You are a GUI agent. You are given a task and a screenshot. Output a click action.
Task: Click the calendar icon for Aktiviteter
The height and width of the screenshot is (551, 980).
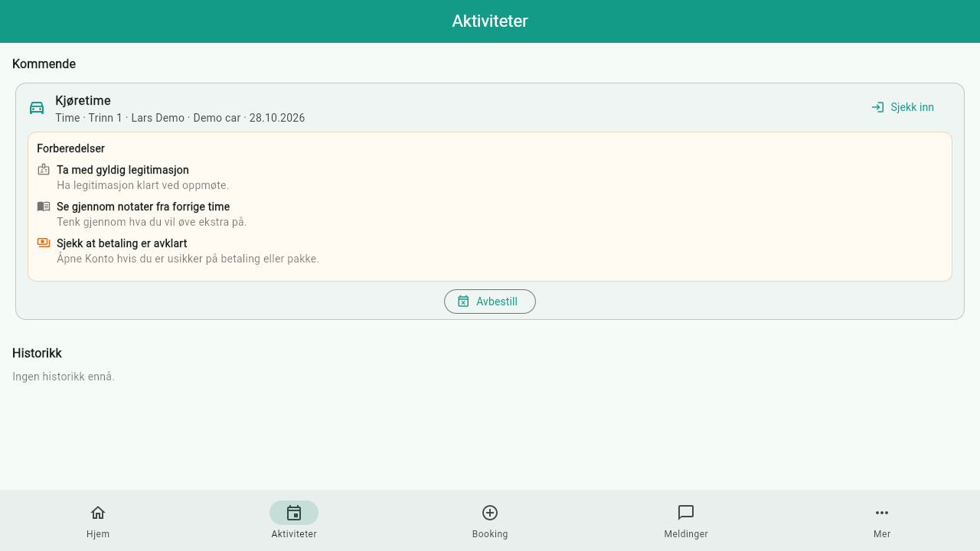(294, 513)
